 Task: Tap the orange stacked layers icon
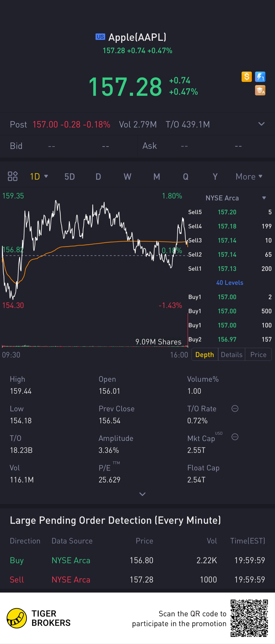(260, 90)
